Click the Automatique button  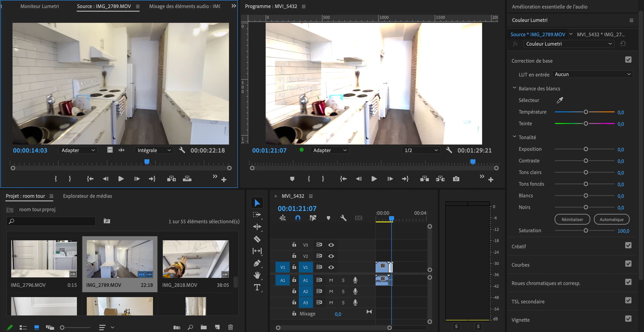pos(611,219)
